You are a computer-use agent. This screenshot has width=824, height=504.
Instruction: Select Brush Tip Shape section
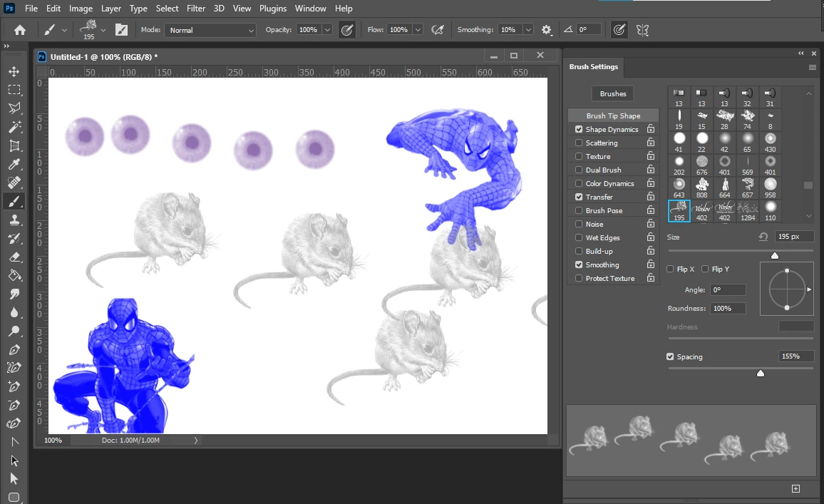pyautogui.click(x=613, y=115)
